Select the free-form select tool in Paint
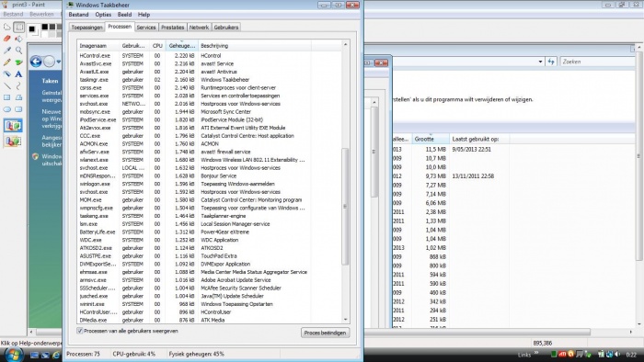This screenshot has width=644, height=362. [x=7, y=27]
